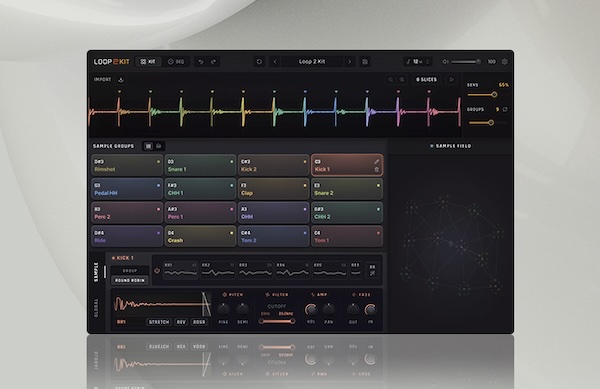Select the Ride sample group pad
Screen dimensions: 600x389
pyautogui.click(x=127, y=236)
